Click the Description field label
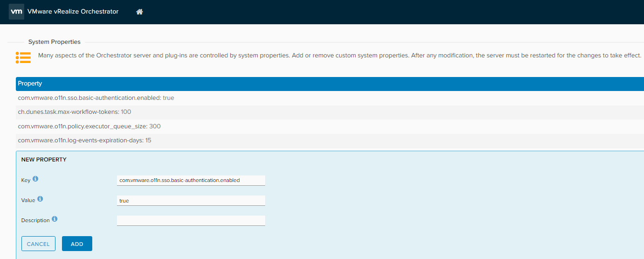 point(35,220)
